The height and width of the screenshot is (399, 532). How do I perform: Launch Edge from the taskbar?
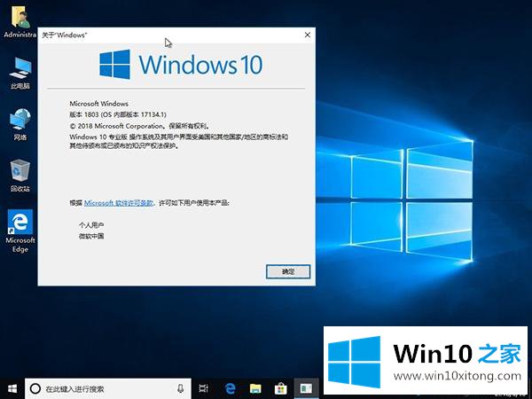click(230, 388)
